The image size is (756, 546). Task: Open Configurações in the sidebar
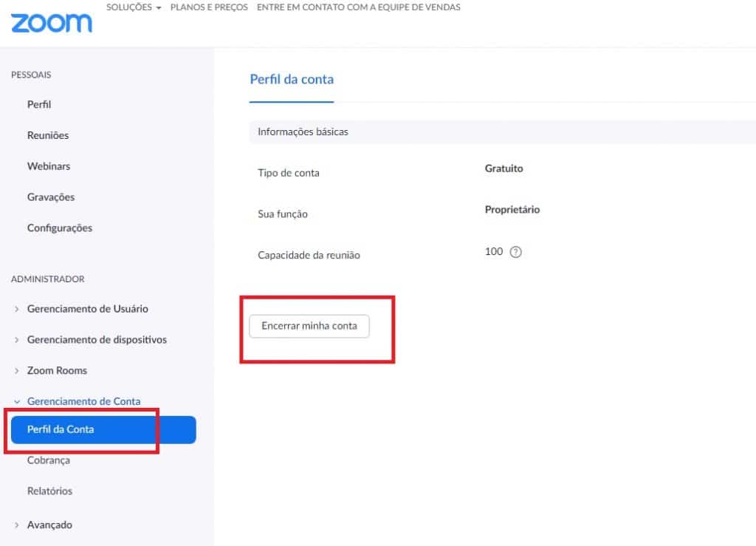coord(59,228)
